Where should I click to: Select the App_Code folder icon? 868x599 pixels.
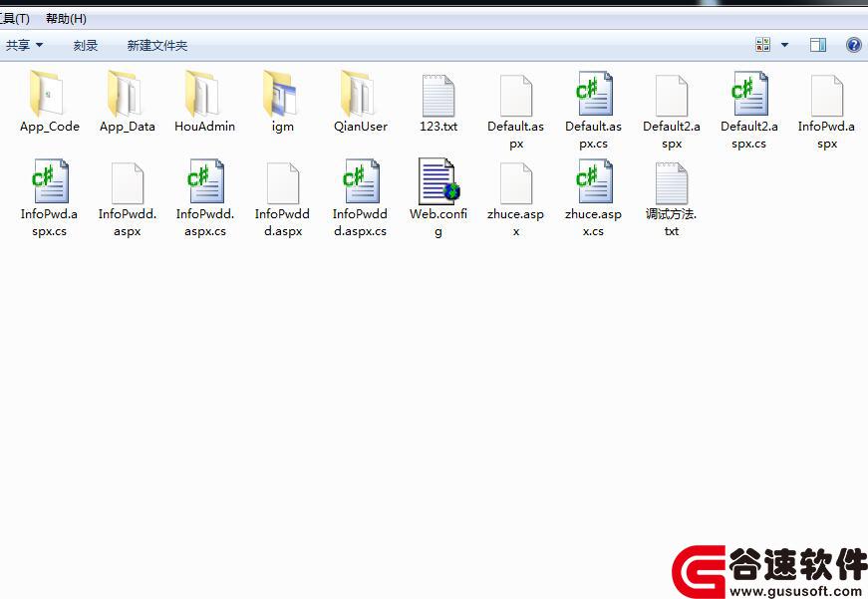pyautogui.click(x=48, y=94)
